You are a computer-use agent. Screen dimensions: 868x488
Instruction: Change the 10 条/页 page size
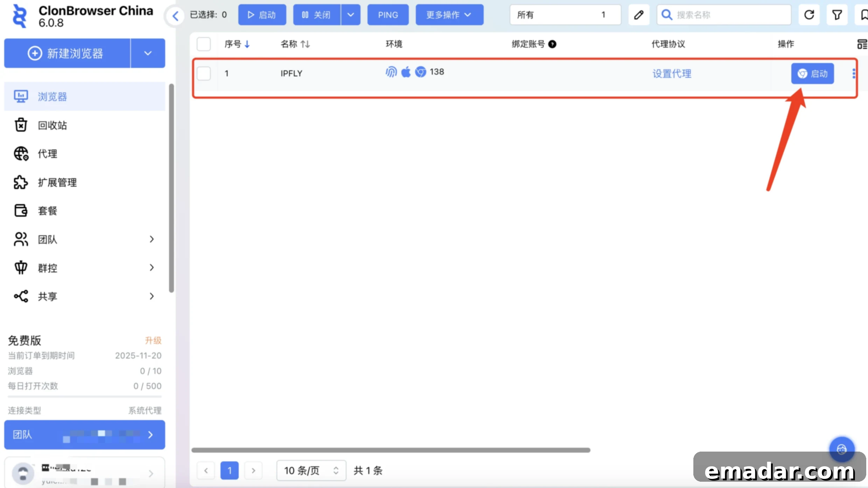[311, 470]
